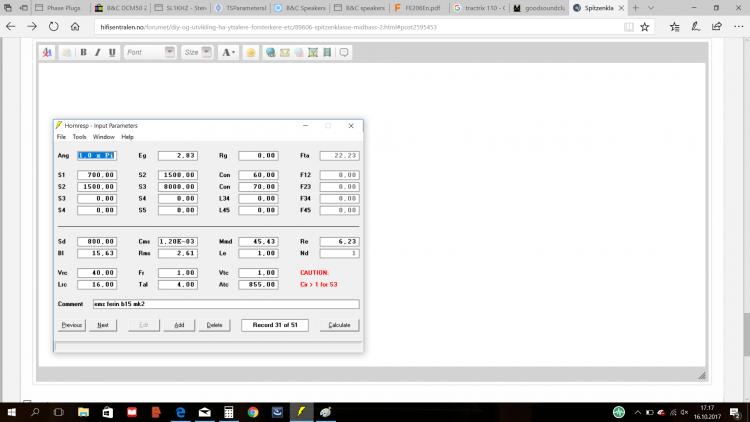Viewport: 750px width, 422px height.
Task: Select the Comment text field
Action: 226,304
